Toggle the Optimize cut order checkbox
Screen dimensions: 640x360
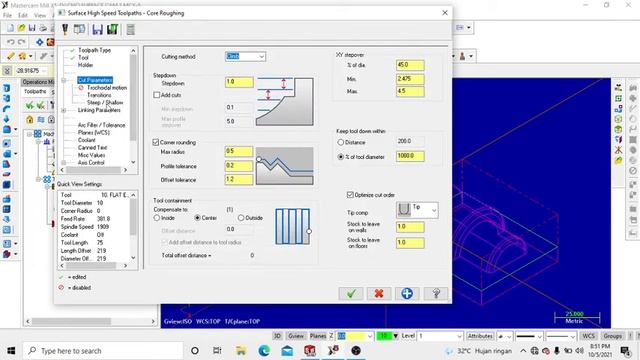(x=350, y=195)
